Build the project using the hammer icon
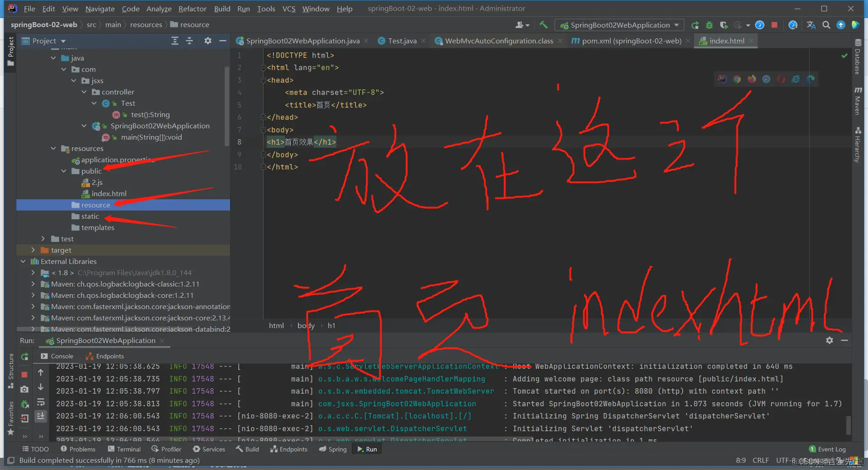This screenshot has height=470, width=868. 544,25
